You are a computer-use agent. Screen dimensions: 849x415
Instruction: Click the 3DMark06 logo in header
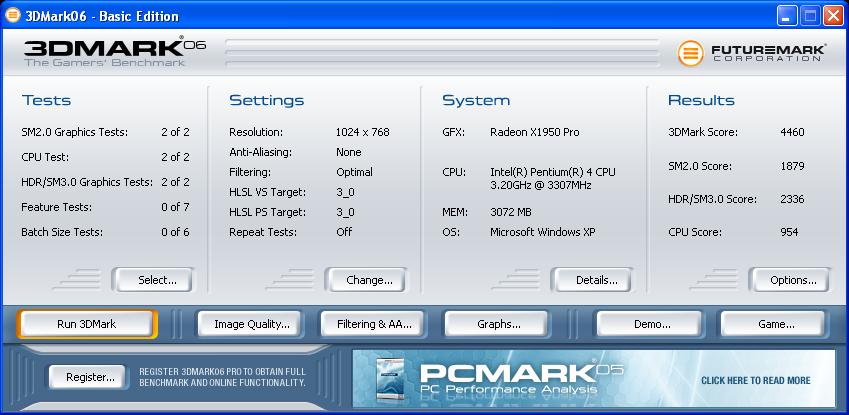tap(115, 52)
